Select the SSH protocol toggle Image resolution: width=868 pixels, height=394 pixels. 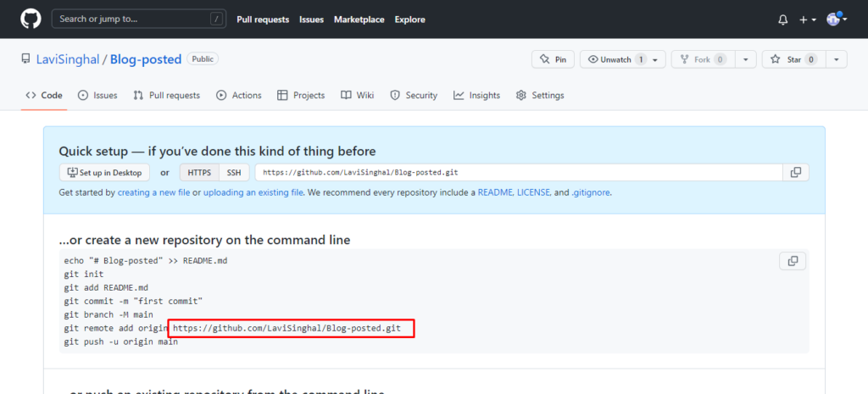(x=234, y=172)
